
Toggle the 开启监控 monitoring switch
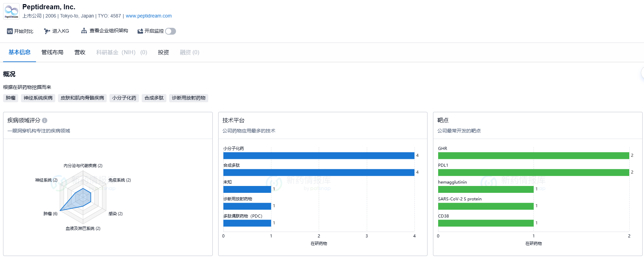(x=170, y=31)
